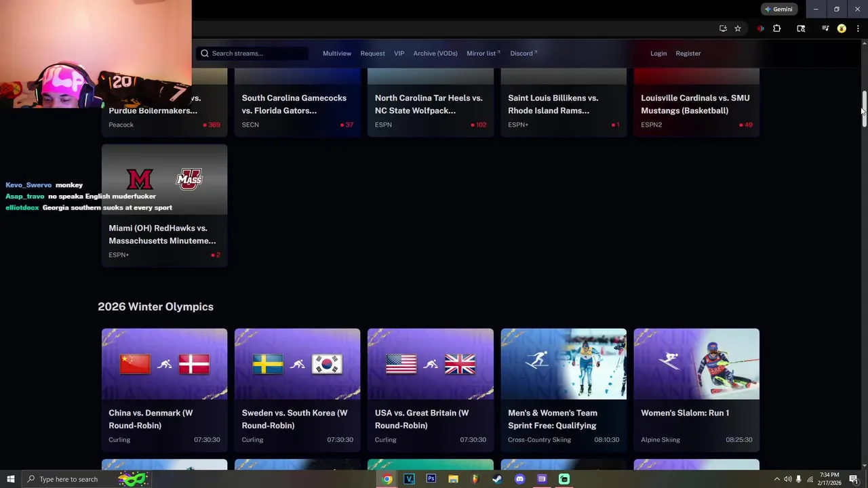Open the Multiview page
The width and height of the screenshot is (868, 488).
(x=337, y=54)
